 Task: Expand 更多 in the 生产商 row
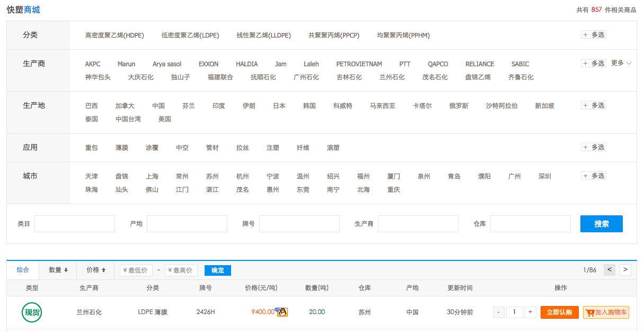[x=621, y=63]
